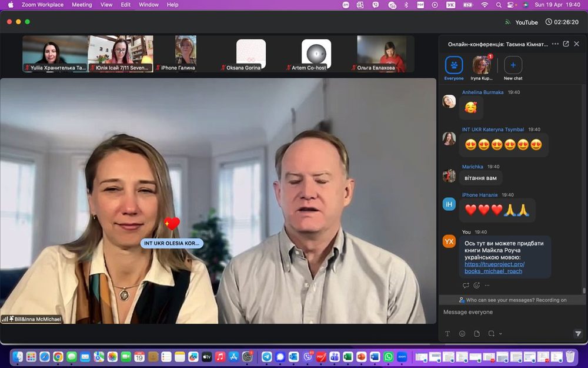Open the chat panel more options menu
This screenshot has height=368, width=588.
pos(556,44)
